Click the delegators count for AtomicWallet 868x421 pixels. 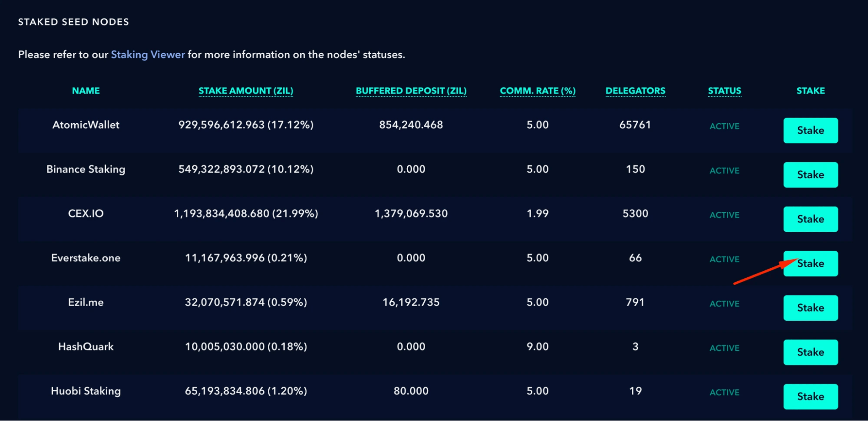point(635,125)
